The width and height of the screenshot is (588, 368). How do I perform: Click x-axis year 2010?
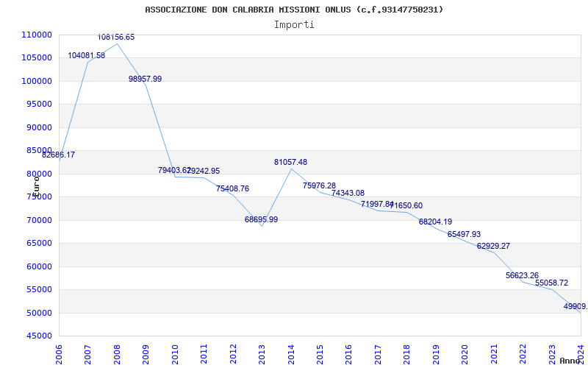pyautogui.click(x=175, y=354)
